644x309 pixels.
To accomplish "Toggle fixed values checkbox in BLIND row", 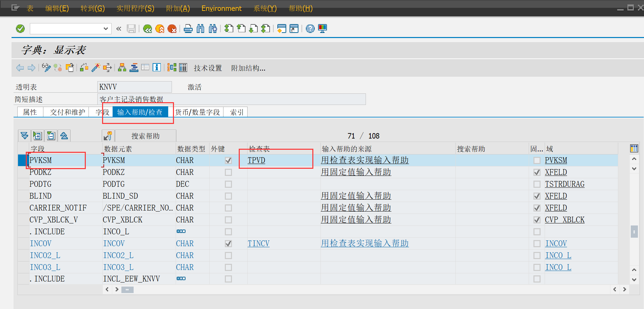I will coord(537,196).
